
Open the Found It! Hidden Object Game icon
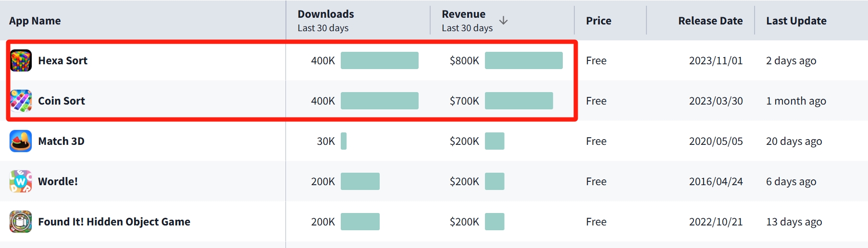click(x=21, y=222)
